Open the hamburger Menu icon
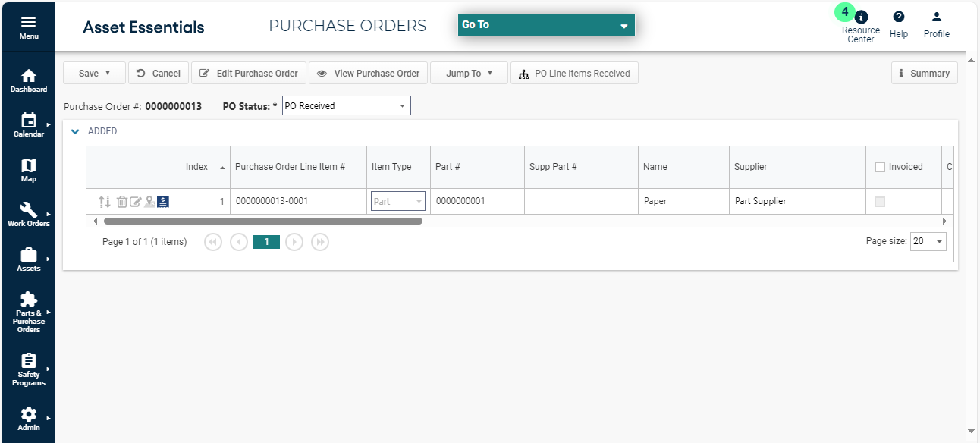Screen dimensions: 980x443 point(28,27)
